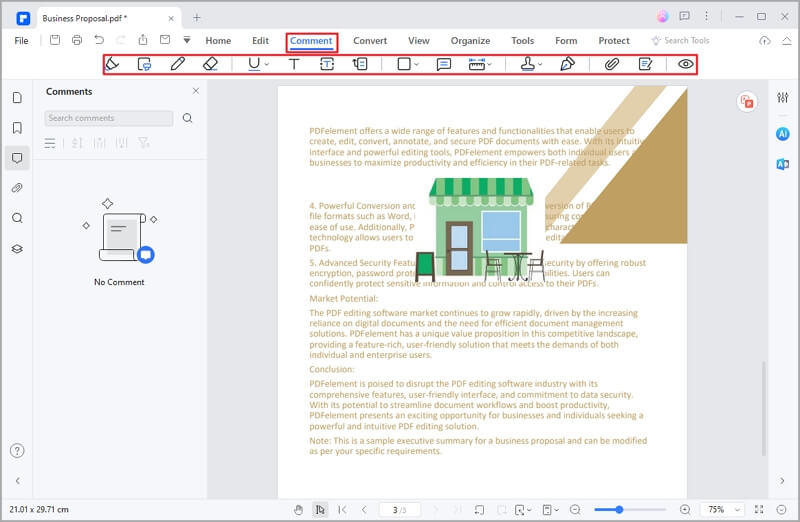Expand the Measure tool dropdown
800x522 pixels.
coord(490,64)
